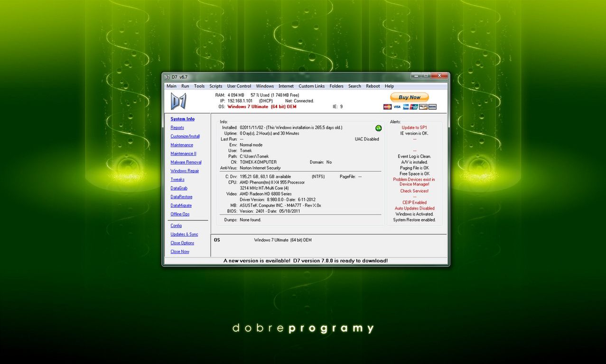Click the 'Event Log is Clean.' alert
Viewport: 606px width, 364px height.
(414, 156)
